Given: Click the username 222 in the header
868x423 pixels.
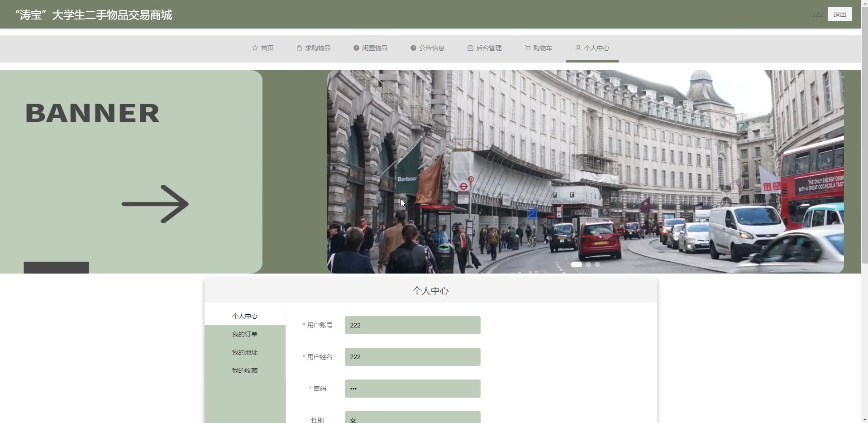Looking at the screenshot, I should coord(817,14).
